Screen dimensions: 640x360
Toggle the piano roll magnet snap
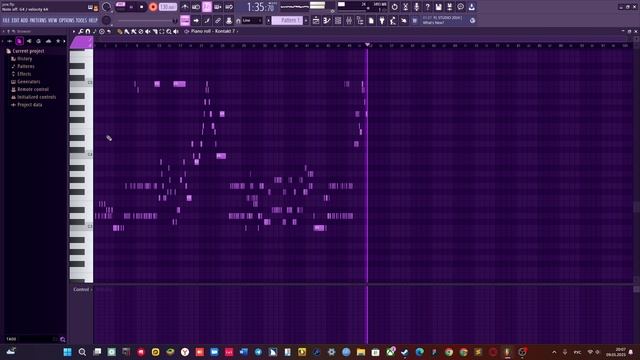[x=88, y=31]
